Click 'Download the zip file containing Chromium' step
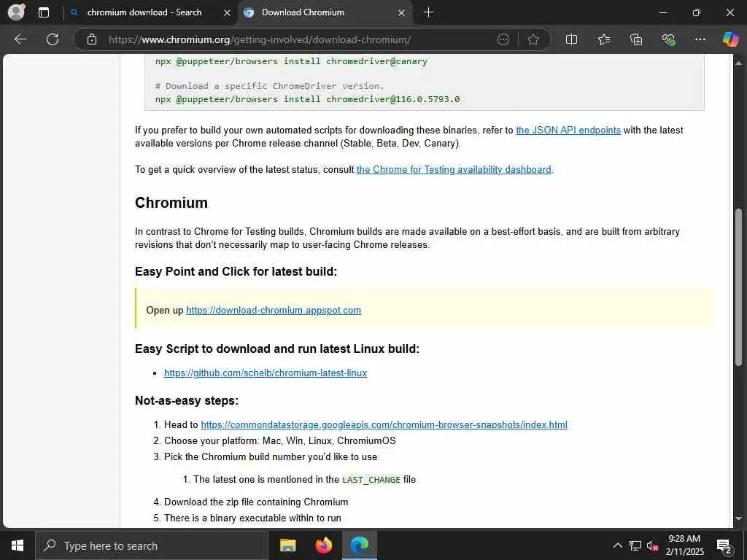The width and height of the screenshot is (747, 560). [x=256, y=502]
